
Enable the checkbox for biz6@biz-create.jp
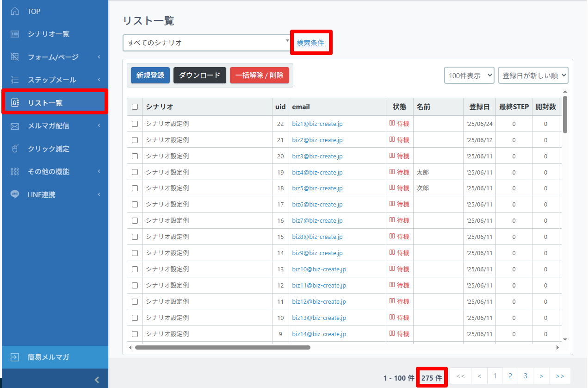click(x=135, y=204)
